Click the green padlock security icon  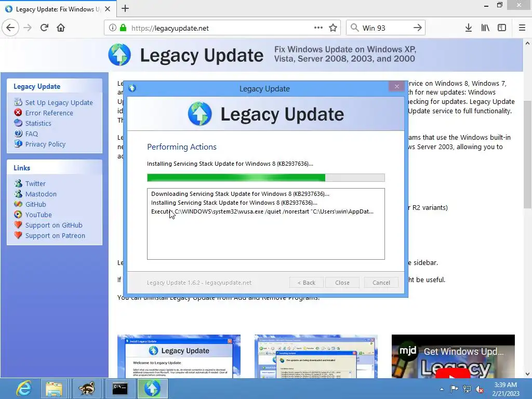tap(123, 28)
